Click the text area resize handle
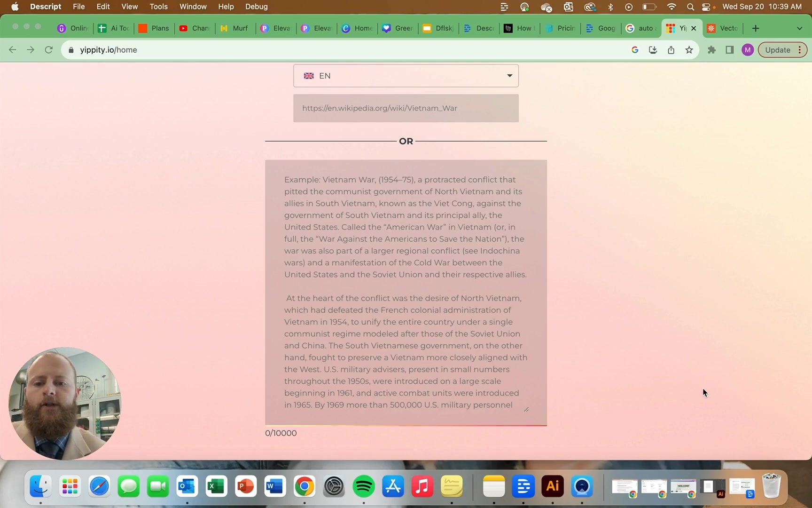 [526, 410]
